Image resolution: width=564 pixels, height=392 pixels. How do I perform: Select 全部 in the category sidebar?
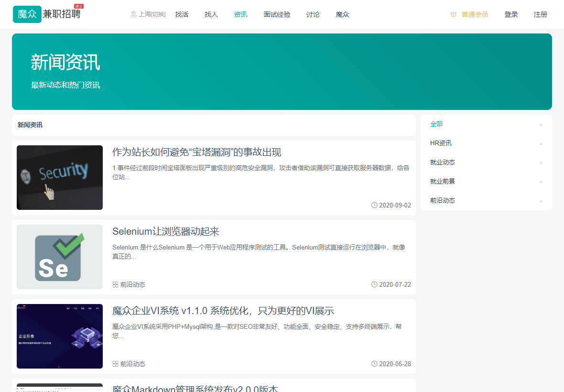[436, 124]
